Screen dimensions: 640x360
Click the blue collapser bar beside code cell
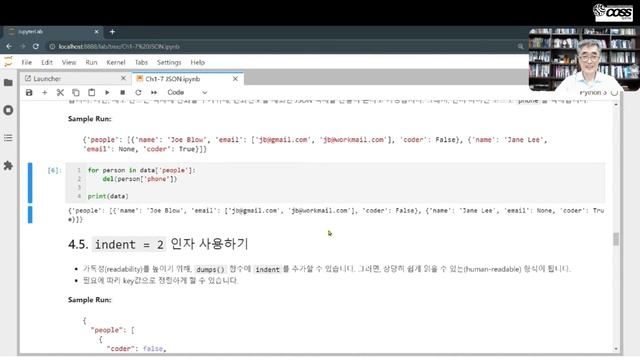pyautogui.click(x=30, y=183)
